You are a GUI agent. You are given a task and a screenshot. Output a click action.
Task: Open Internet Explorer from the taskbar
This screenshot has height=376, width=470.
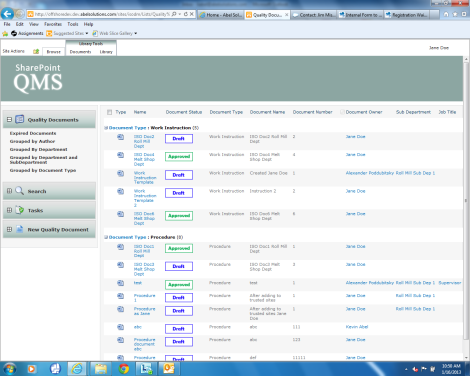77,369
